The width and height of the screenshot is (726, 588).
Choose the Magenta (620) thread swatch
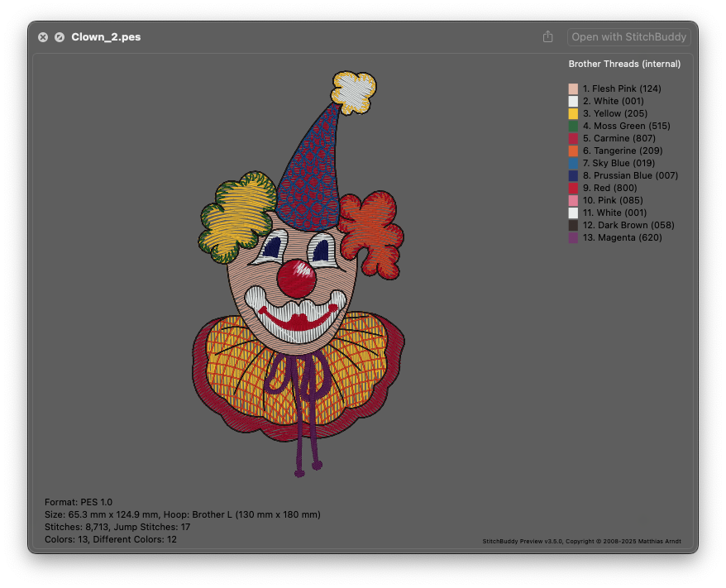click(x=573, y=237)
